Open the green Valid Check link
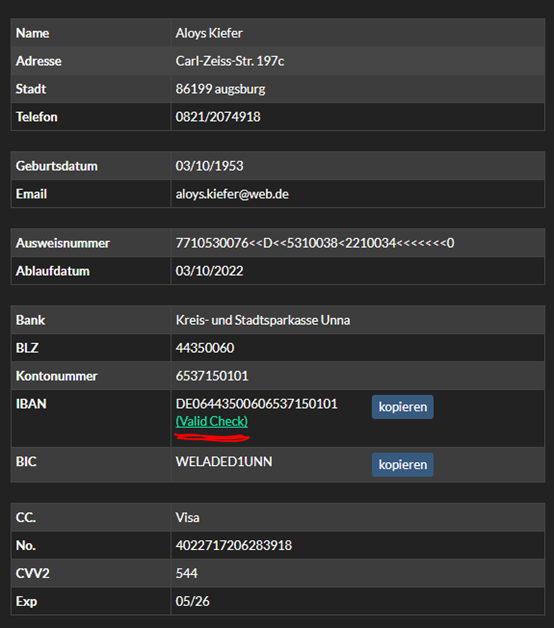The width and height of the screenshot is (554, 628). coord(212,421)
